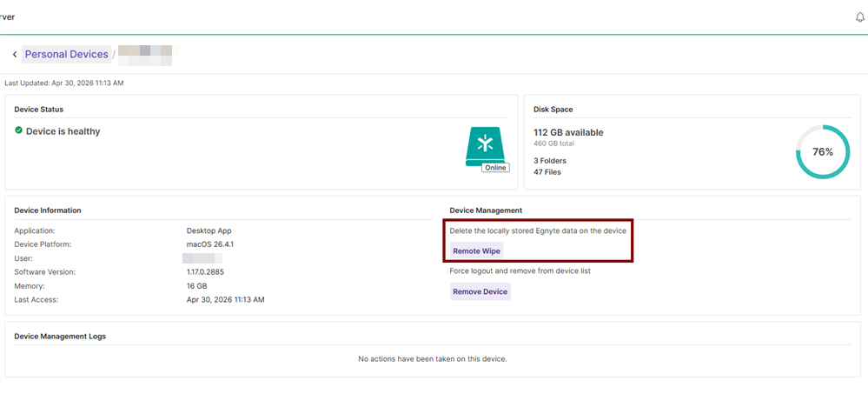
Task: Click the 76% disk usage ring
Action: (x=823, y=152)
